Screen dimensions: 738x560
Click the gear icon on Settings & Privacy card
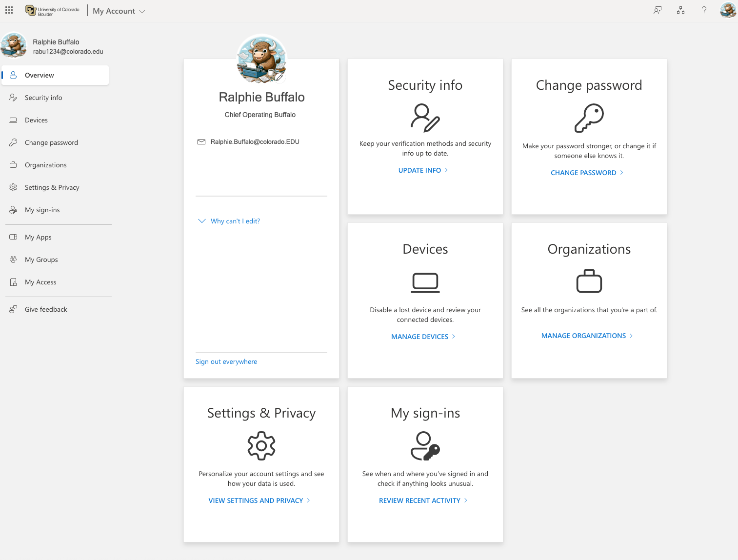[261, 446]
